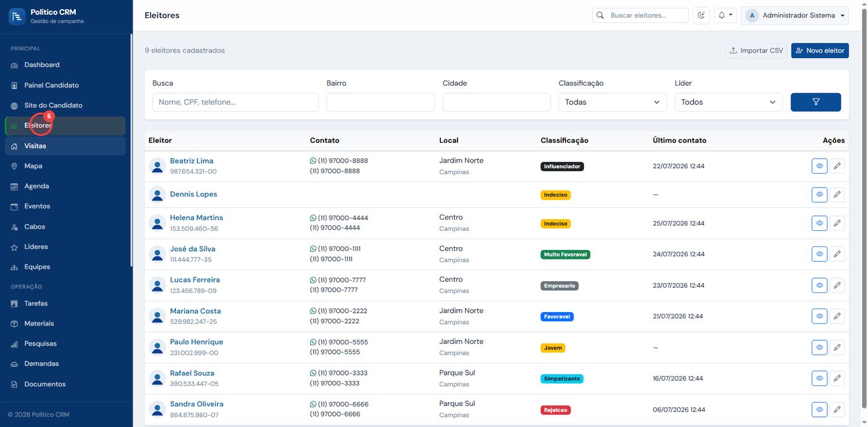This screenshot has width=868, height=427.
Task: Open Mapa in sidebar
Action: pyautogui.click(x=65, y=166)
